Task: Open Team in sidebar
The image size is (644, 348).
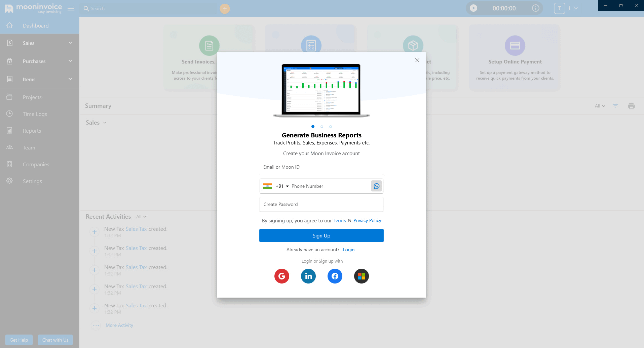Action: click(x=40, y=147)
